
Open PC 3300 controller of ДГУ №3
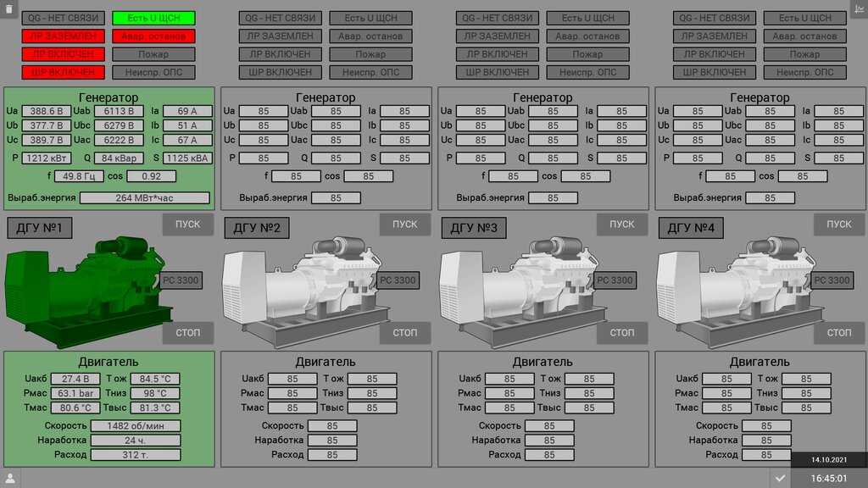(x=615, y=280)
